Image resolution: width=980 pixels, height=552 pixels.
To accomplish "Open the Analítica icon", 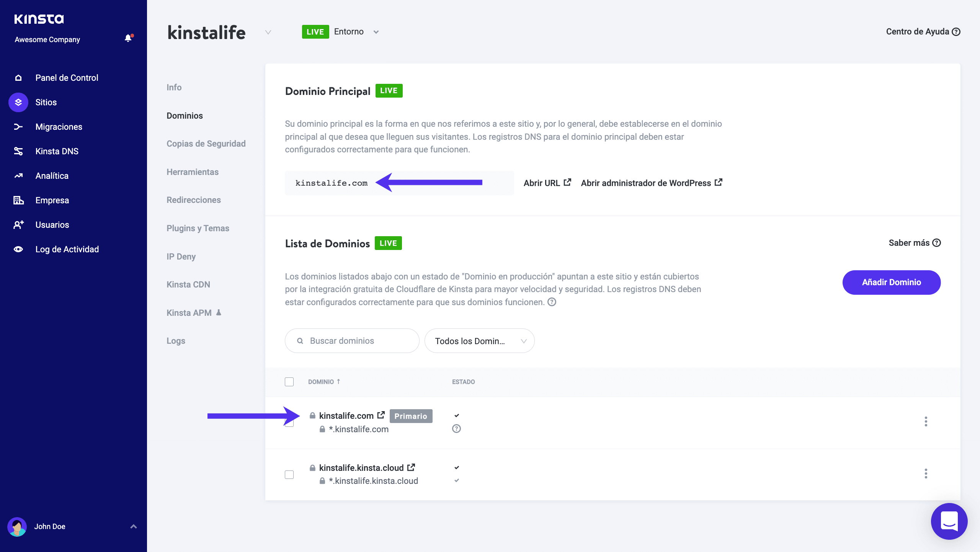I will (18, 175).
